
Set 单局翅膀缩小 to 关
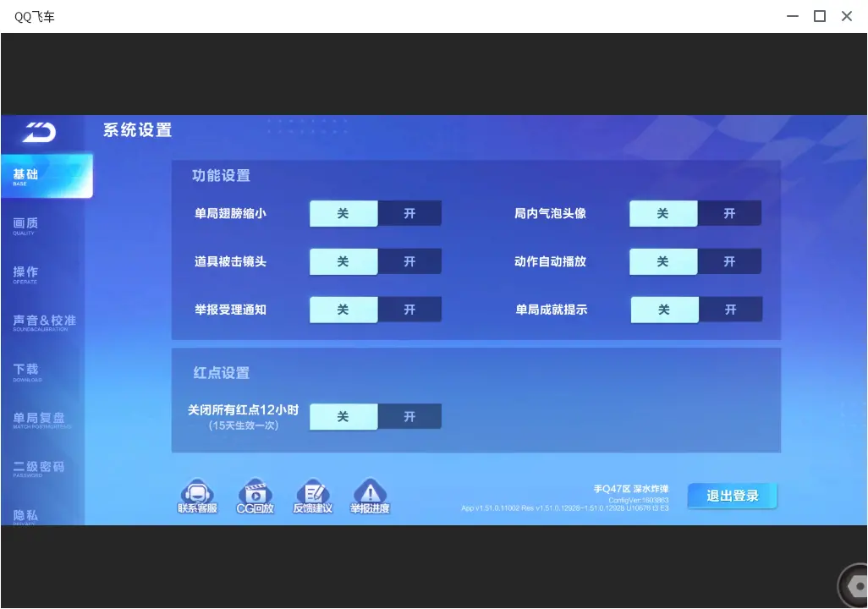point(343,214)
